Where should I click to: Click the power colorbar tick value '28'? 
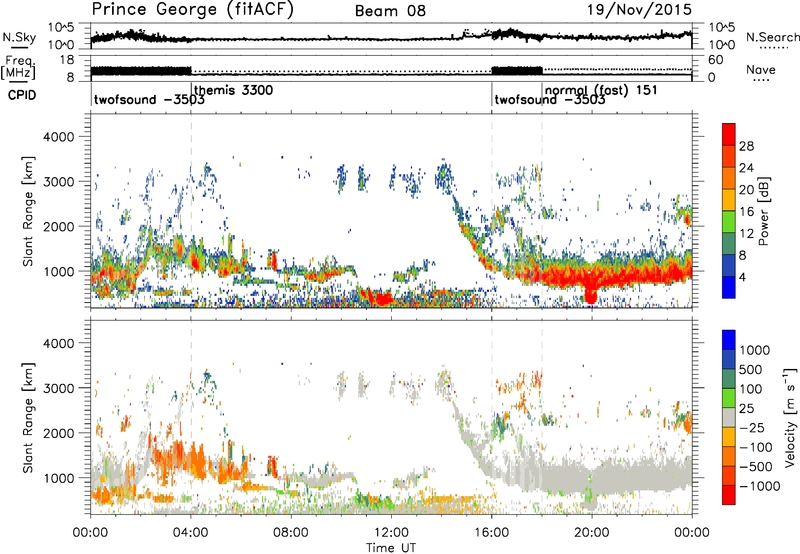[746, 146]
